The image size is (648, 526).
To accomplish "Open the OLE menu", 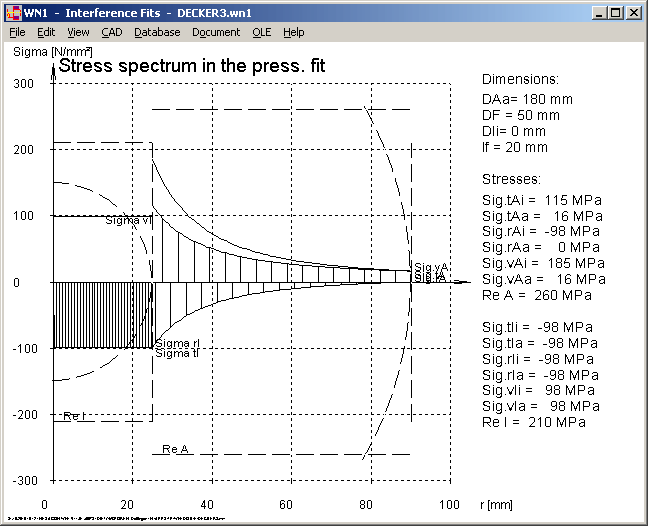I will (261, 32).
